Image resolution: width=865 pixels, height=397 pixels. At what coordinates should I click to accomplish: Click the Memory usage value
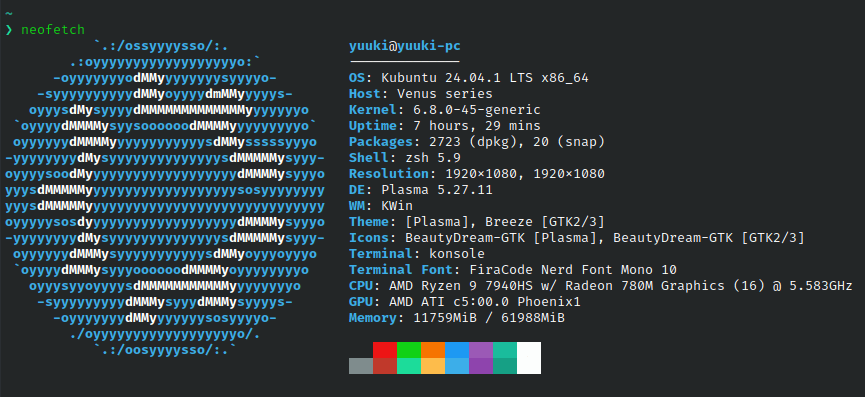pyautogui.click(x=480, y=318)
